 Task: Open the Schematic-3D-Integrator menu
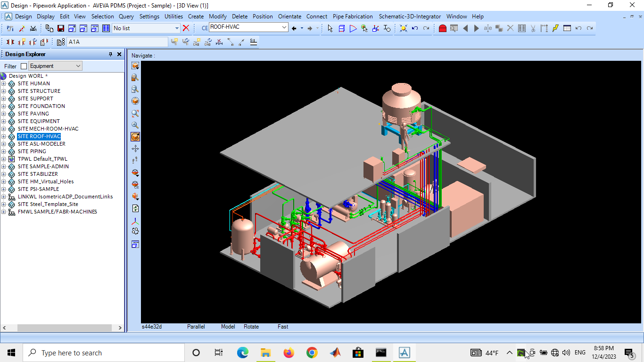tap(410, 16)
